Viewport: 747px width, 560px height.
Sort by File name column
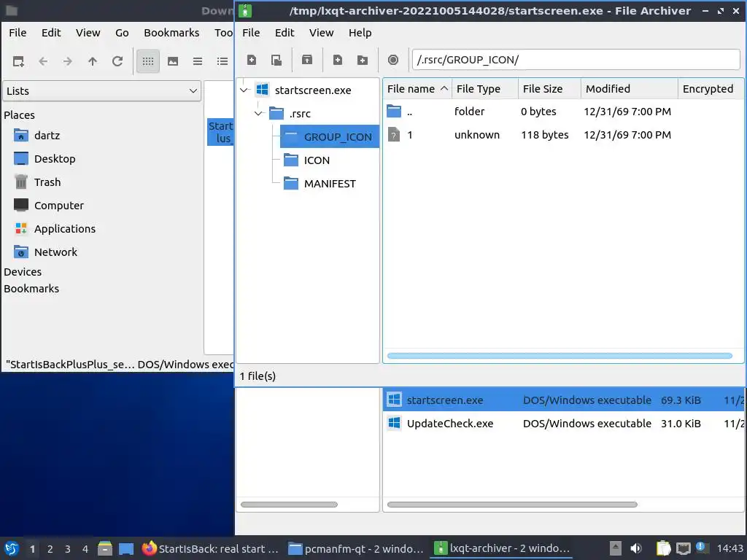417,89
